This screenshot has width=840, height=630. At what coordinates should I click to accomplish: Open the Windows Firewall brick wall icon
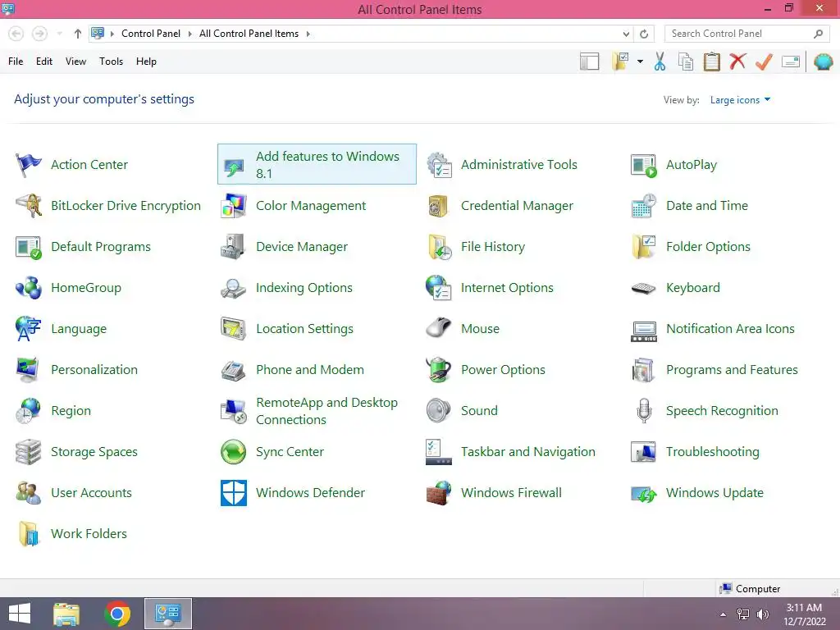coord(439,493)
